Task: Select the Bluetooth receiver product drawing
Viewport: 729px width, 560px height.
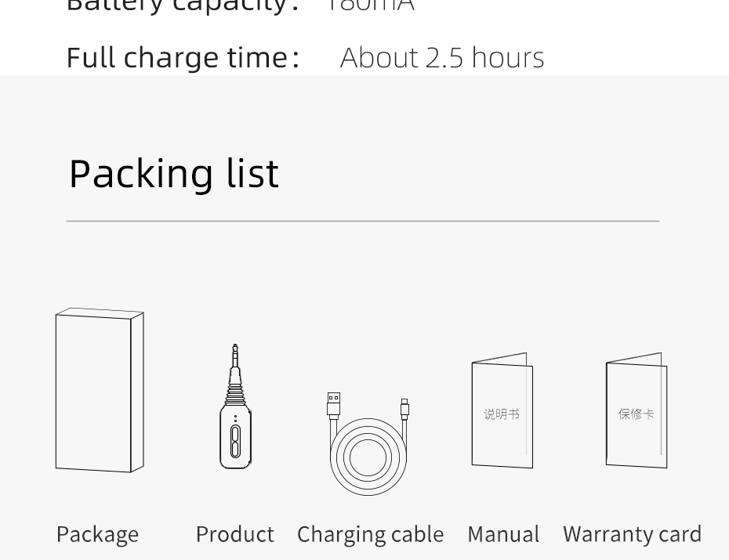Action: [x=235, y=406]
